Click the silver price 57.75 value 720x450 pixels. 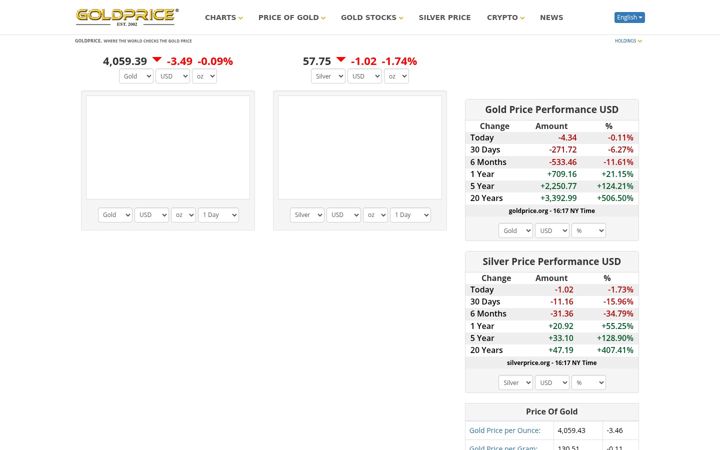tap(317, 61)
